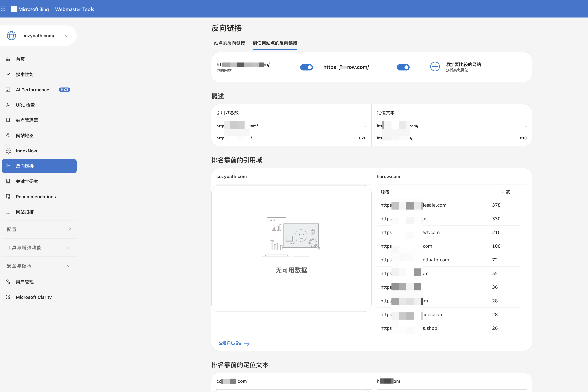Open 关键字研究 icon in sidebar
The height and width of the screenshot is (392, 588).
tap(8, 181)
